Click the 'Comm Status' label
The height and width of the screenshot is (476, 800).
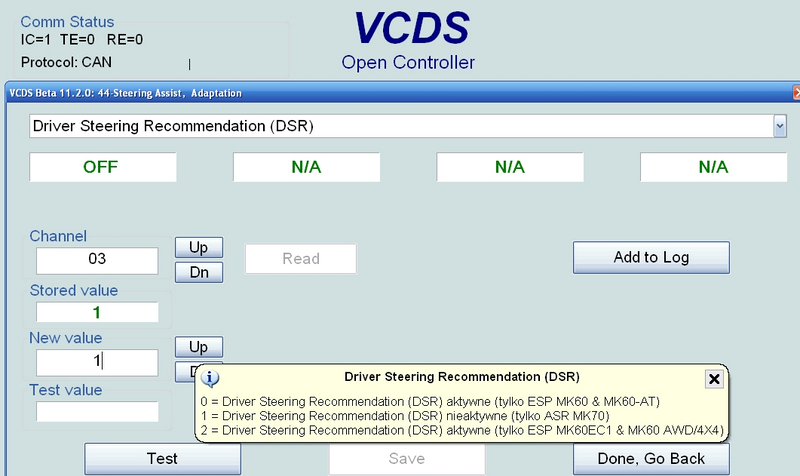[67, 21]
